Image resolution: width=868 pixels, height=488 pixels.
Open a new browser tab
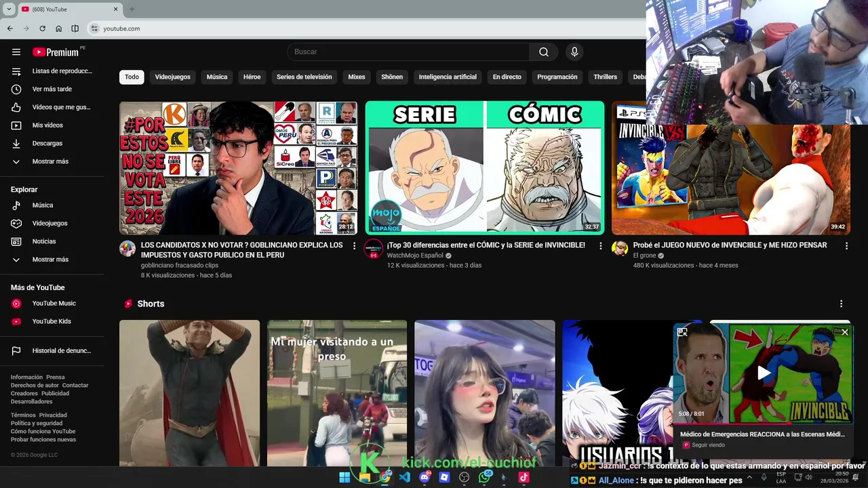(132, 9)
